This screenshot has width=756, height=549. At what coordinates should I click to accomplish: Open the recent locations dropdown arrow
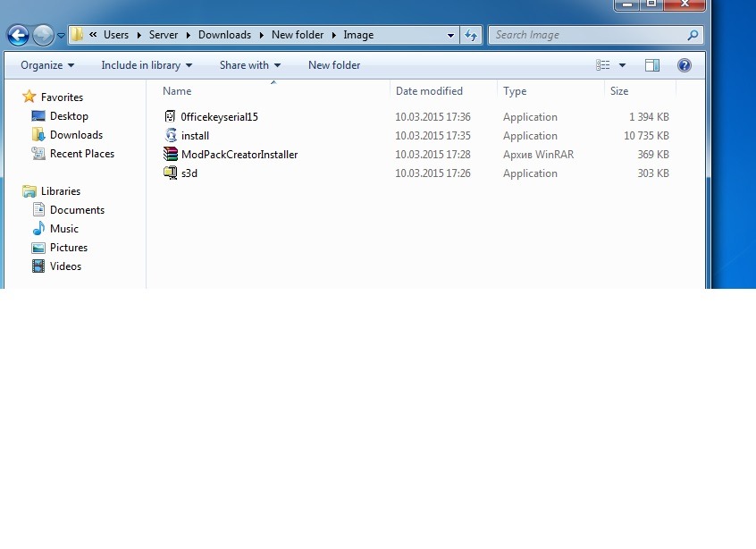[x=61, y=35]
